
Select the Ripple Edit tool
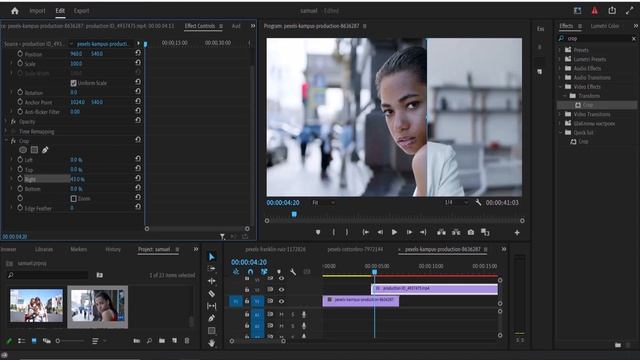[211, 281]
